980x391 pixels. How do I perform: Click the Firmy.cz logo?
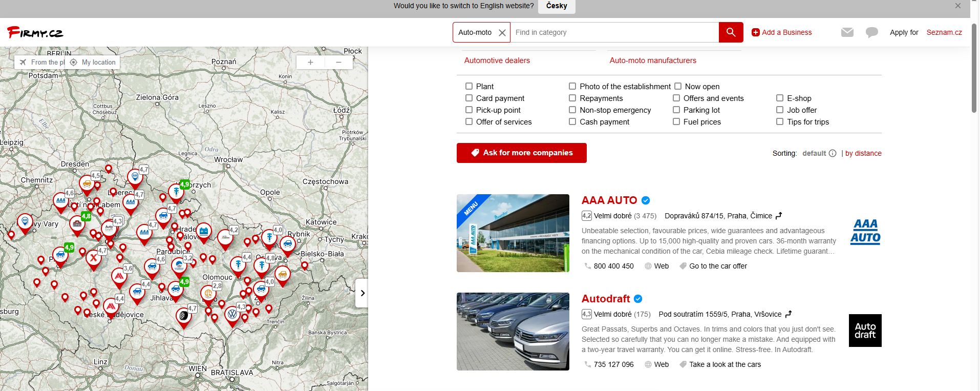pyautogui.click(x=35, y=32)
